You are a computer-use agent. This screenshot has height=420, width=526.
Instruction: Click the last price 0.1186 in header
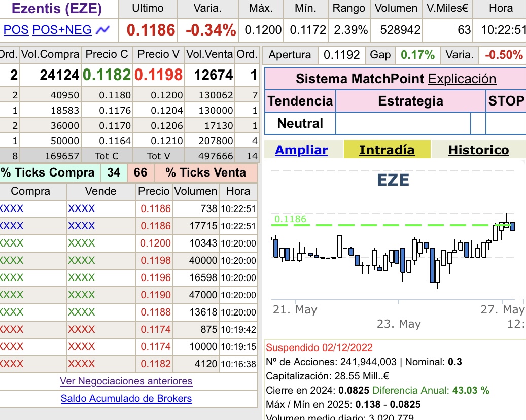[151, 30]
